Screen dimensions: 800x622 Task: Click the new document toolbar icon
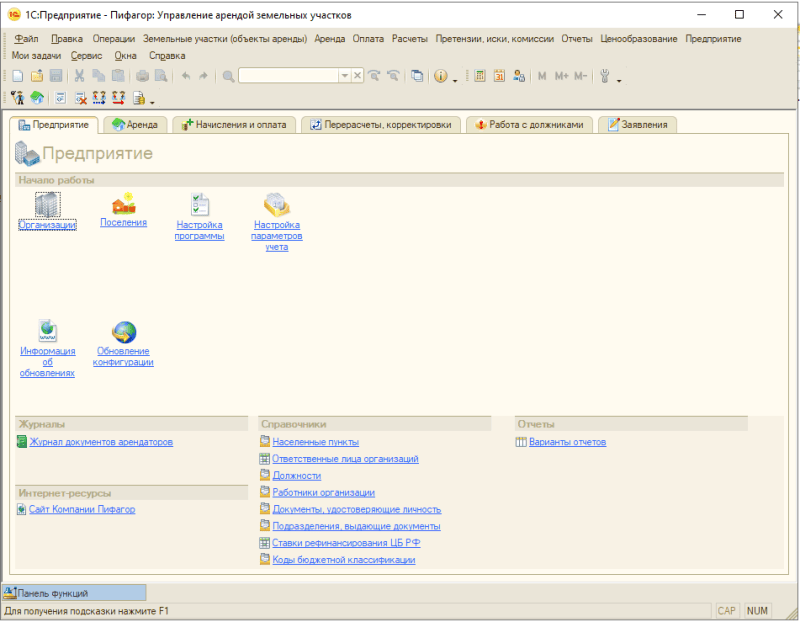click(x=18, y=76)
